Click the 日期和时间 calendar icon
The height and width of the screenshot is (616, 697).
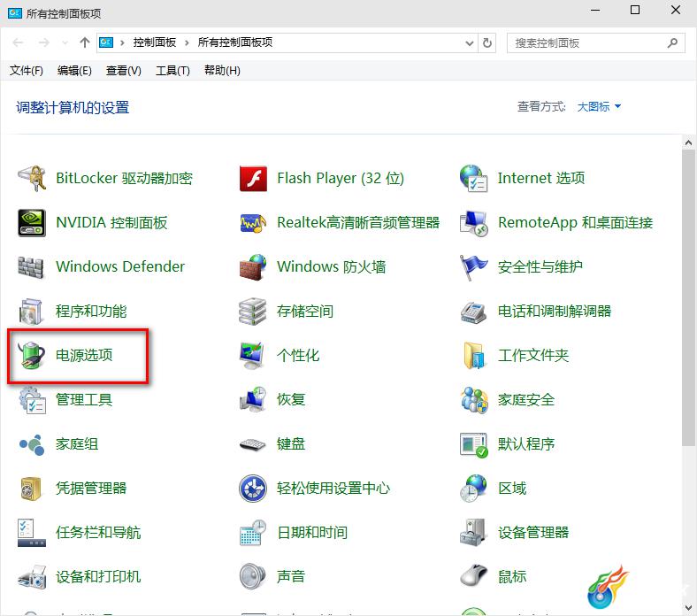pyautogui.click(x=253, y=533)
